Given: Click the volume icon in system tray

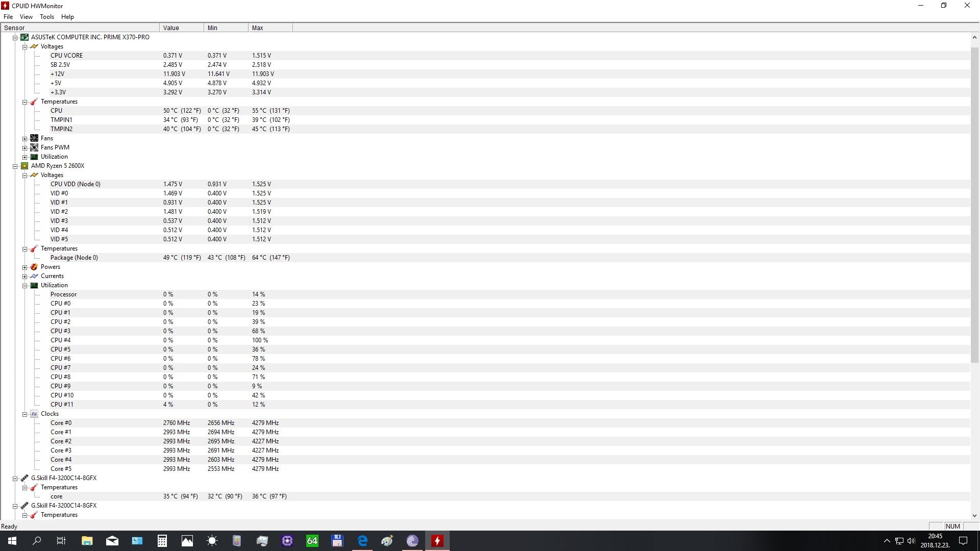Looking at the screenshot, I should (911, 541).
